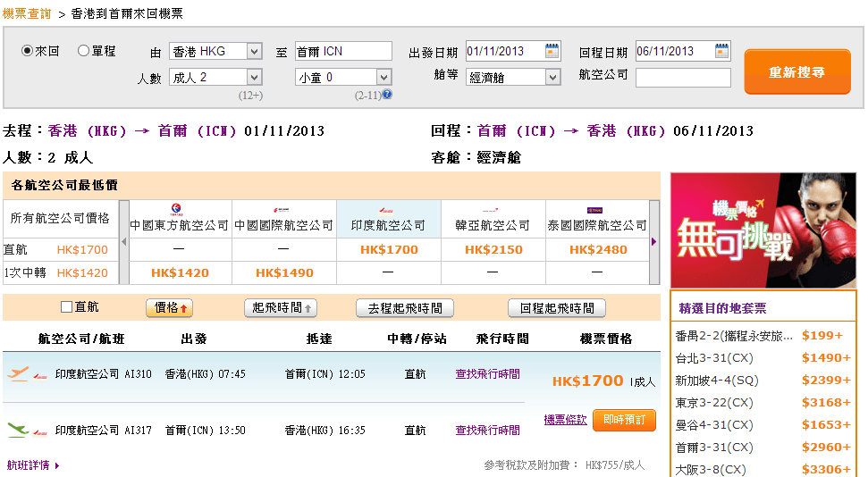Viewport: 868px width, 477px height.
Task: Open the 成人 passenger count dropdown
Action: [254, 78]
